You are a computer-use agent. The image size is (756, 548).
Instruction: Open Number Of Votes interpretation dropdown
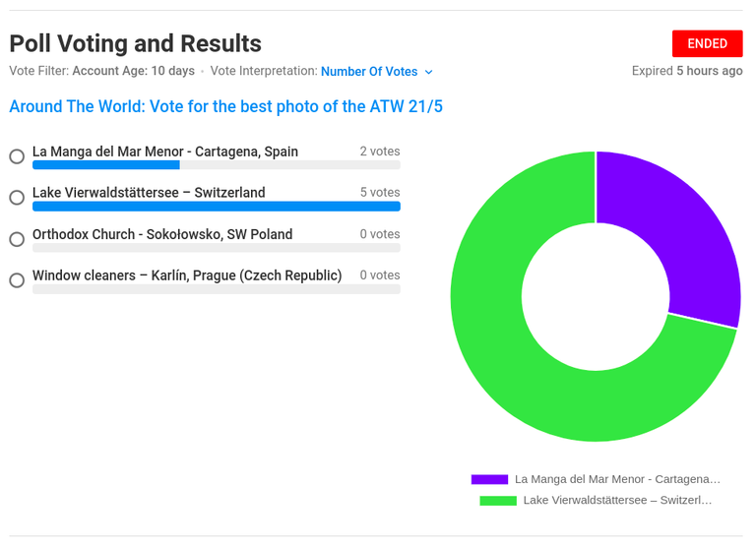tap(377, 72)
